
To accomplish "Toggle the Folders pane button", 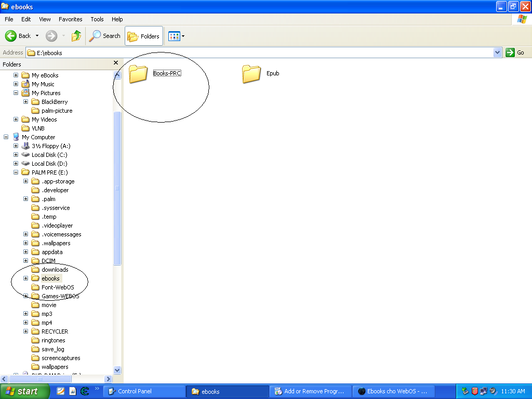I will (144, 36).
